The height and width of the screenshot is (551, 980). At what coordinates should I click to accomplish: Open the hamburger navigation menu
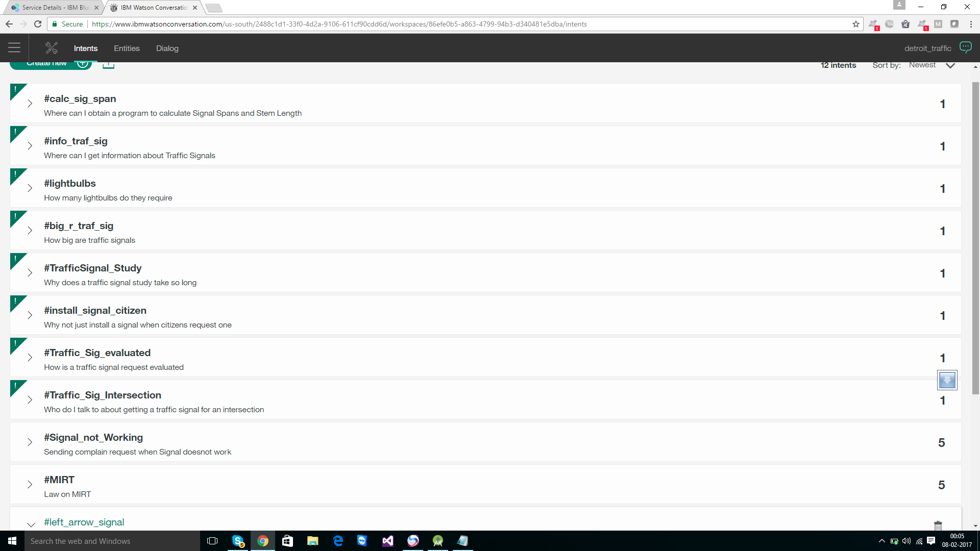(14, 48)
